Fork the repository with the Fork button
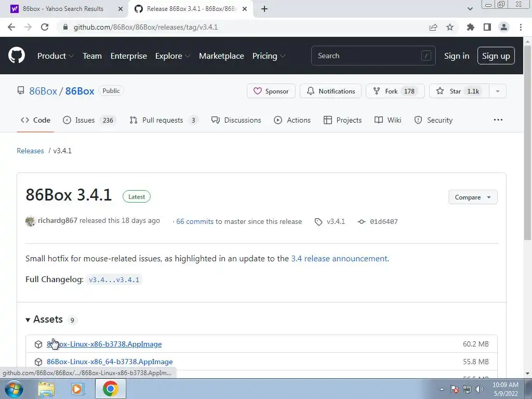The image size is (532, 399). [395, 91]
